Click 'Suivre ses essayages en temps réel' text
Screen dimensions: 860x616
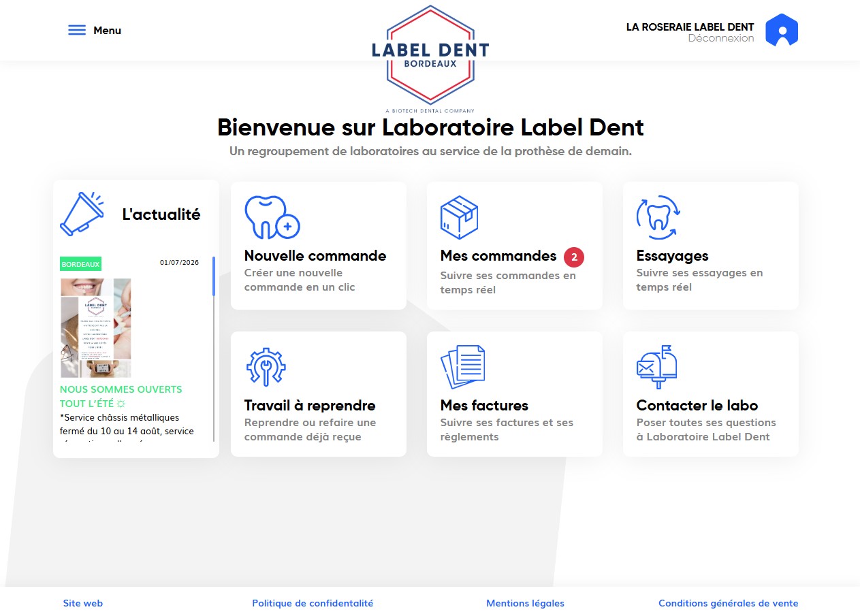point(699,280)
